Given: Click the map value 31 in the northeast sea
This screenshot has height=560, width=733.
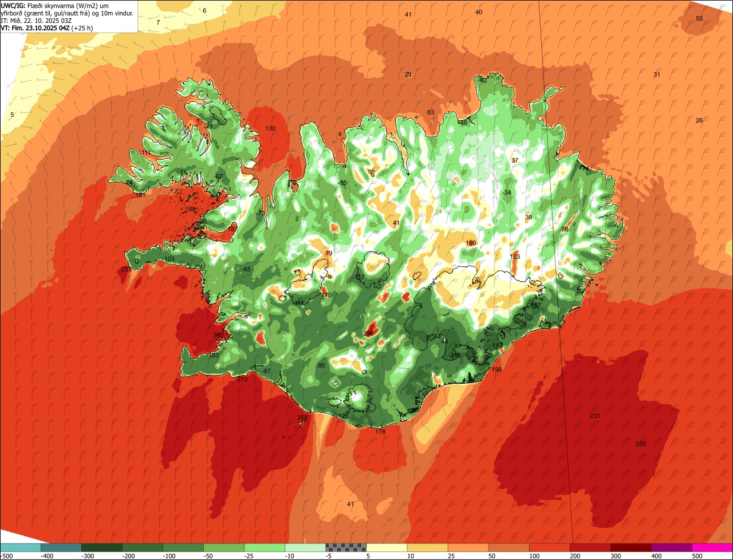Looking at the screenshot, I should [x=657, y=75].
